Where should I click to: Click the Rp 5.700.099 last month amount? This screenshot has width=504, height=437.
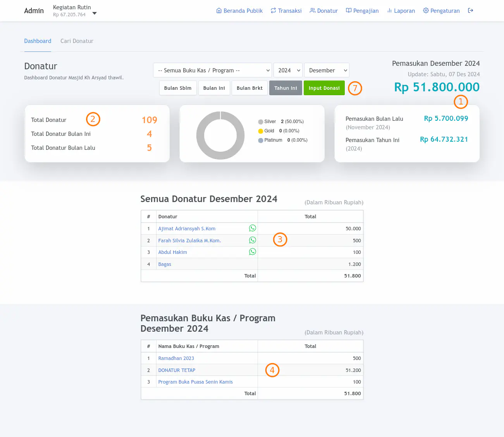point(446,118)
